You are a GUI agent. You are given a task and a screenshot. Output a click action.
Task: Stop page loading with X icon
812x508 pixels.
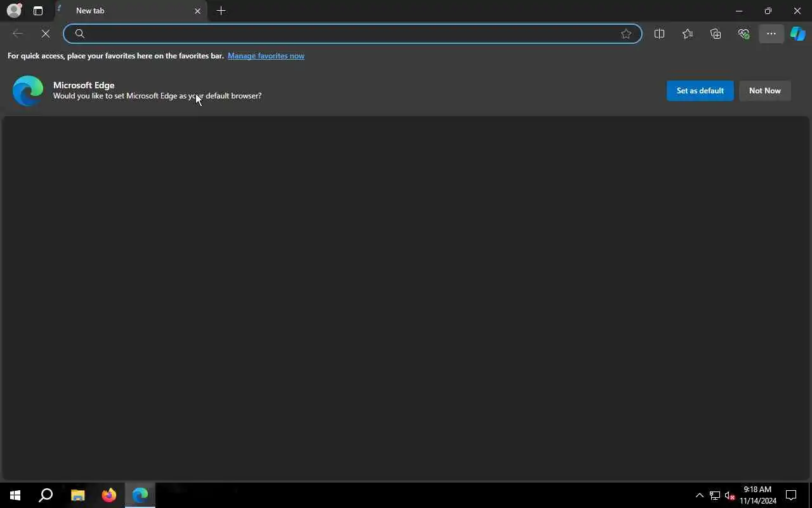pos(46,34)
